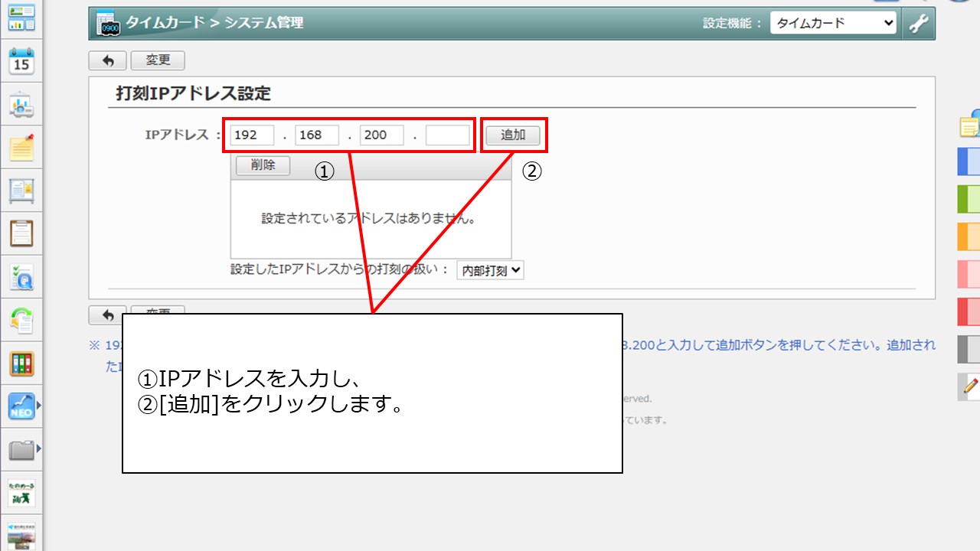The height and width of the screenshot is (551, 980).
Task: Click the NEO chart sidebar icon
Action: [x=21, y=406]
